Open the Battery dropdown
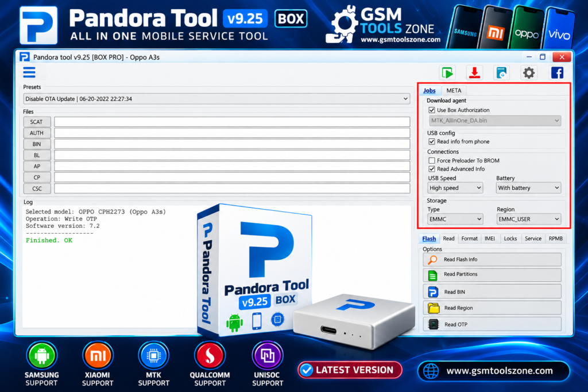The height and width of the screenshot is (392, 588). [528, 188]
